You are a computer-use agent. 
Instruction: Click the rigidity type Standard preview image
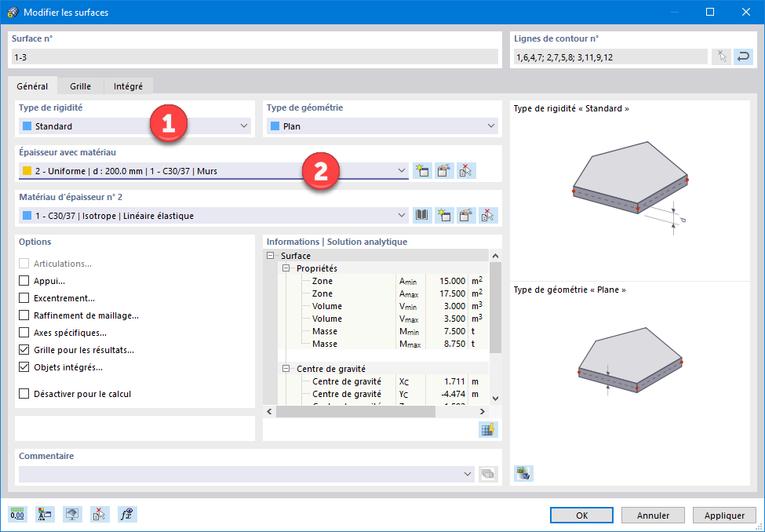[630, 188]
